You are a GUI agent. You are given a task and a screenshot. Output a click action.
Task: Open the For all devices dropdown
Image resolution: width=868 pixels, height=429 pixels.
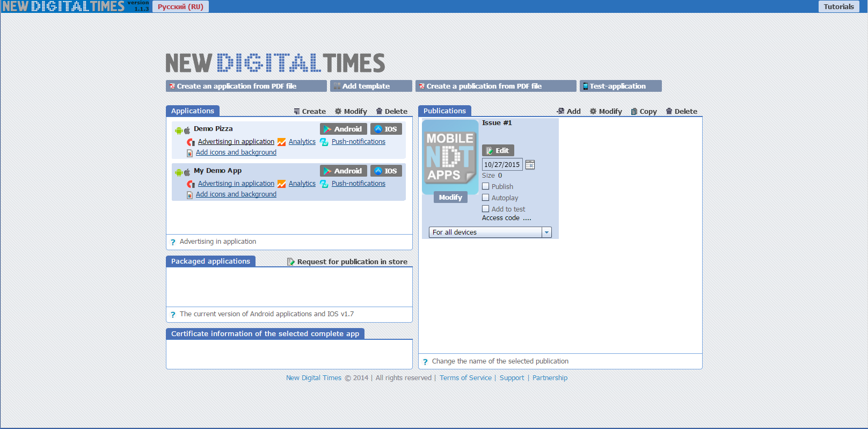[x=546, y=232]
